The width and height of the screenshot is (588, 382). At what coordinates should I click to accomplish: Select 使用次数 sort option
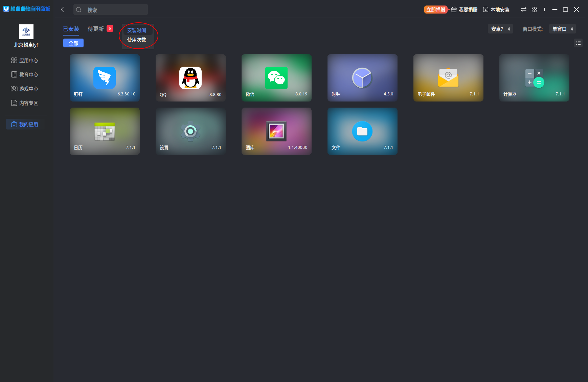[137, 40]
